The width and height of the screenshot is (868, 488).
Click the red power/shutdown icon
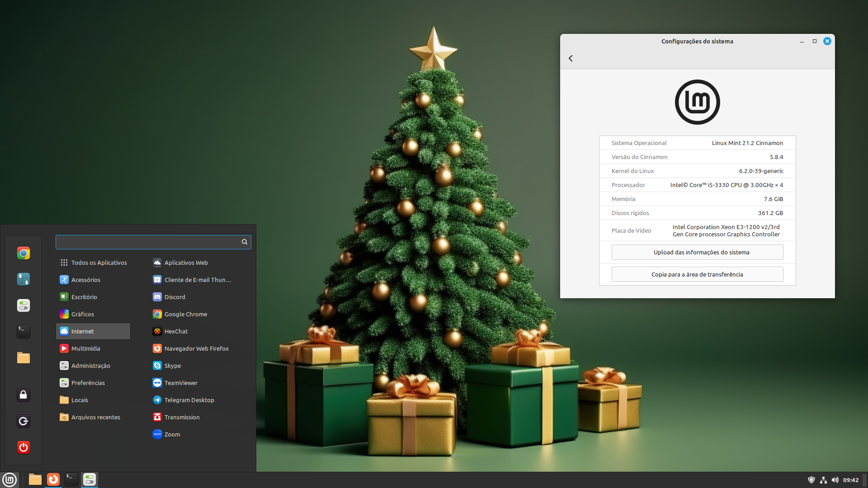tap(24, 447)
